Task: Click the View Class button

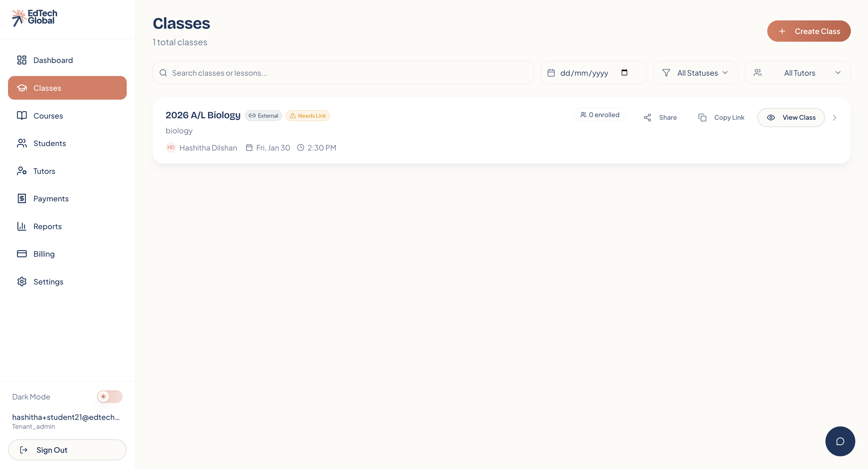Action: [x=791, y=118]
